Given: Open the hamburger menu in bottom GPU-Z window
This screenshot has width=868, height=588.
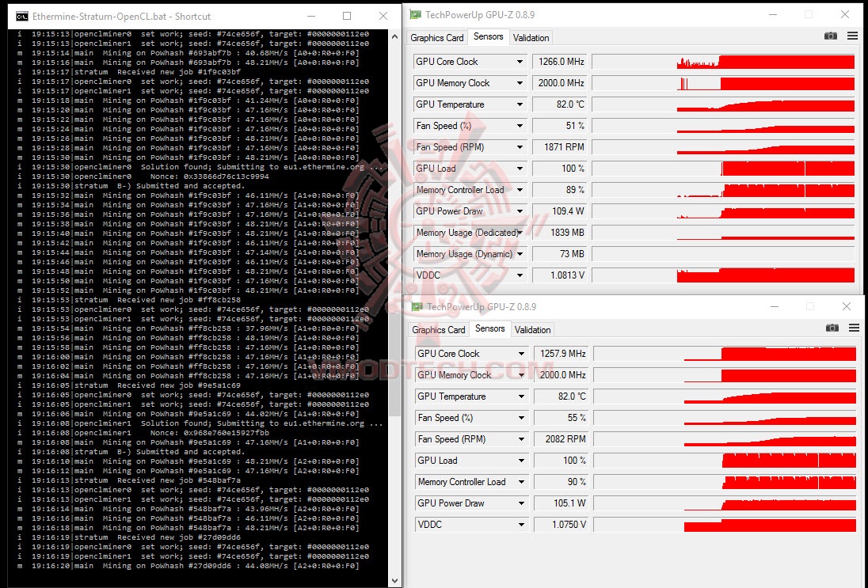Looking at the screenshot, I should coord(855,328).
